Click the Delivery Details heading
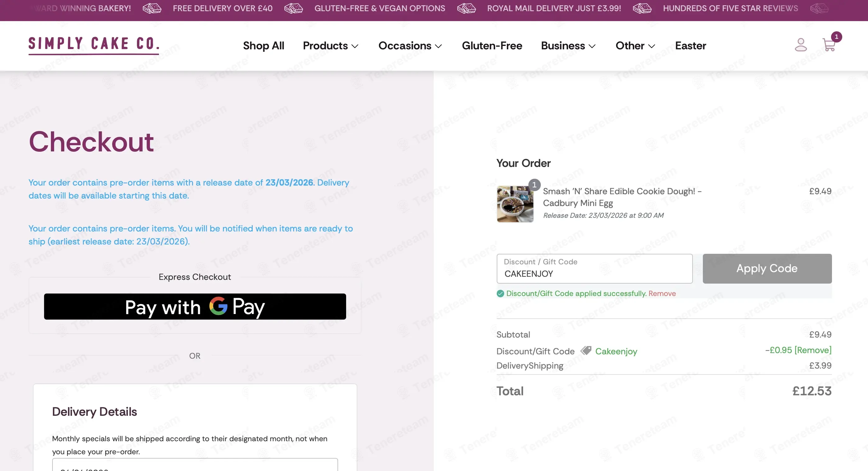 (94, 411)
